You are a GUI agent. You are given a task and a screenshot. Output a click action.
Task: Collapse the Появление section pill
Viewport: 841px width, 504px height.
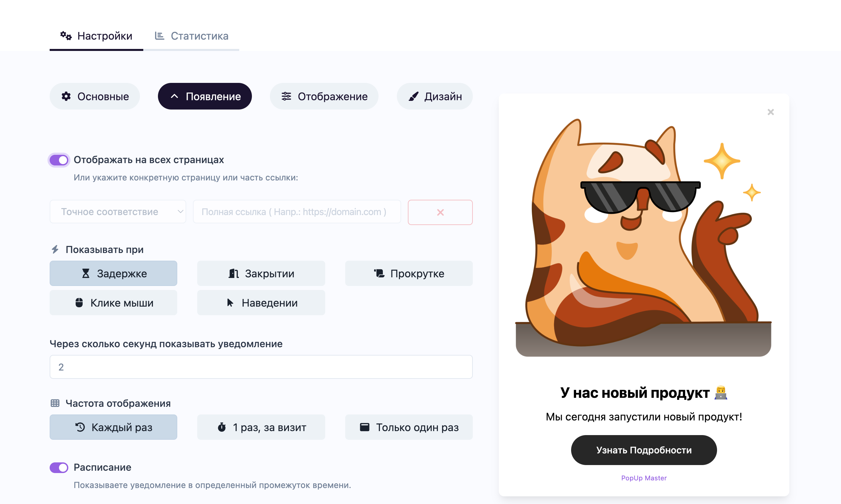pos(205,97)
